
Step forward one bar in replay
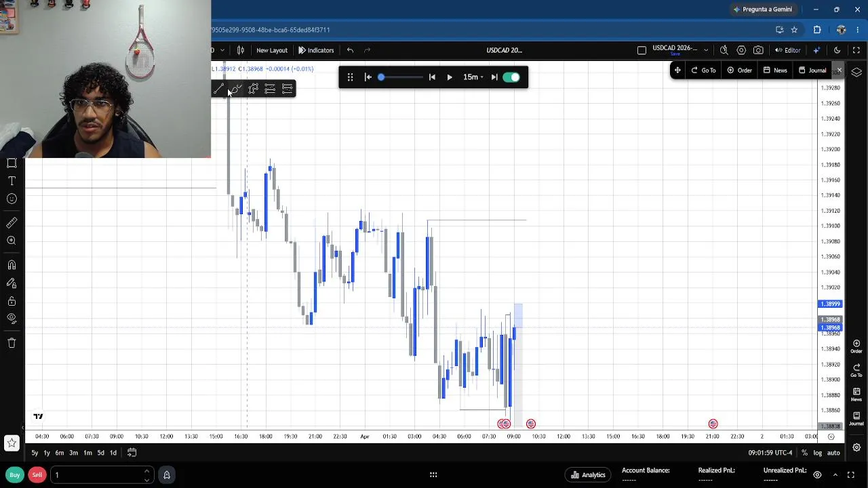[494, 77]
